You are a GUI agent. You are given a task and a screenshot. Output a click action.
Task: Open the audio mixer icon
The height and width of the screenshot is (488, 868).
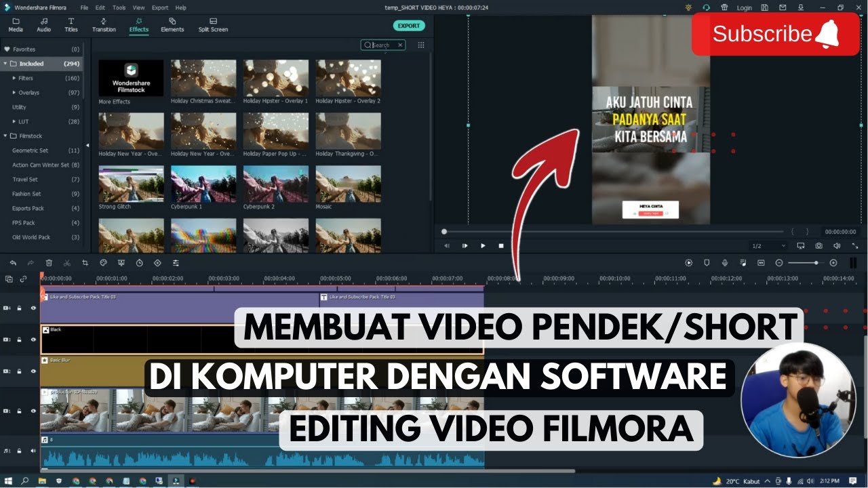[x=743, y=262]
